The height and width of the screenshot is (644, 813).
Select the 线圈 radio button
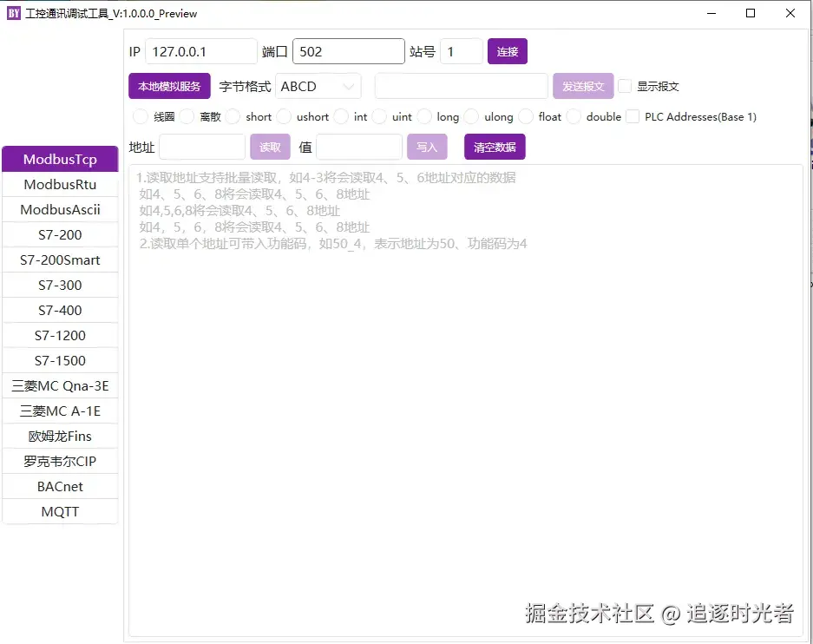(x=140, y=116)
